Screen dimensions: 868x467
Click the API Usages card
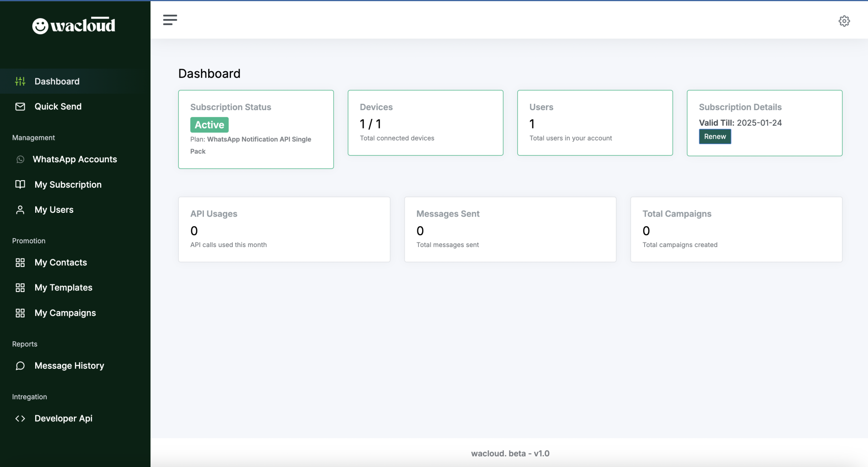284,229
